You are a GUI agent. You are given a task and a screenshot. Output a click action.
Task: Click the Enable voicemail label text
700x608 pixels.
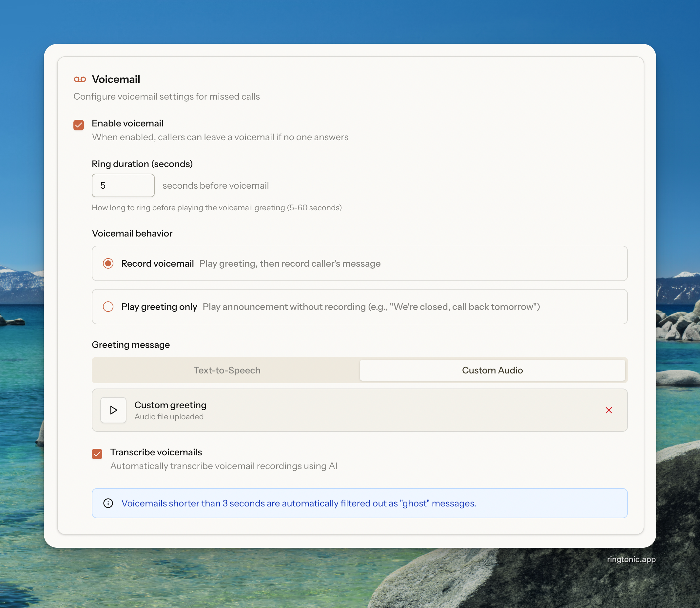[127, 123]
